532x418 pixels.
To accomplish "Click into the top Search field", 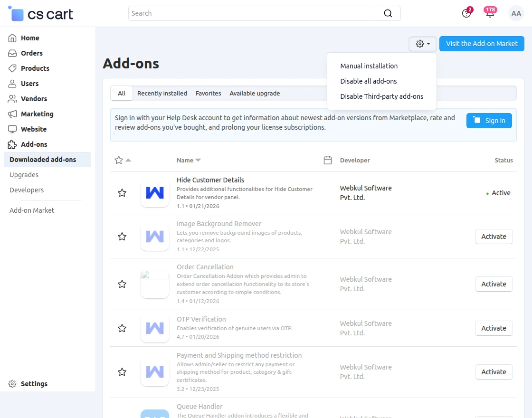I will pos(256,13).
